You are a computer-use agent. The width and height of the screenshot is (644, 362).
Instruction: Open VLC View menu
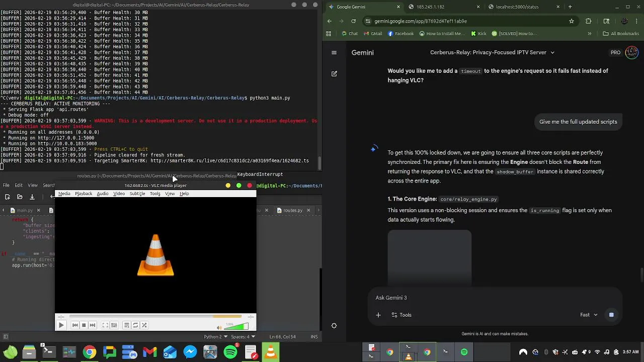[x=170, y=194]
